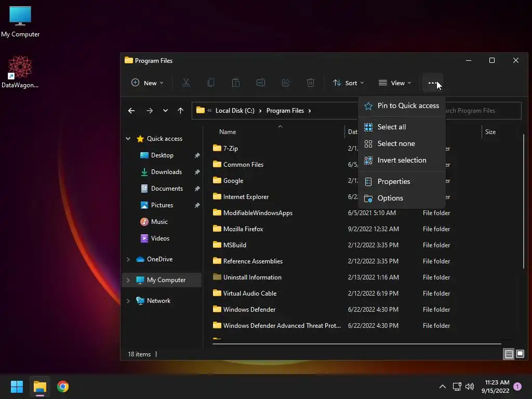Open the Sort dropdown menu

[349, 83]
